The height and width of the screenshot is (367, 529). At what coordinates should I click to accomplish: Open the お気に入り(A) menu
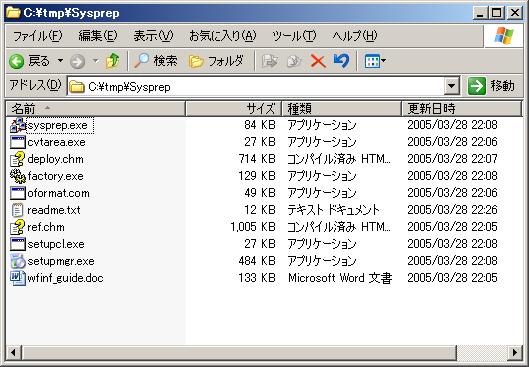[x=222, y=35]
